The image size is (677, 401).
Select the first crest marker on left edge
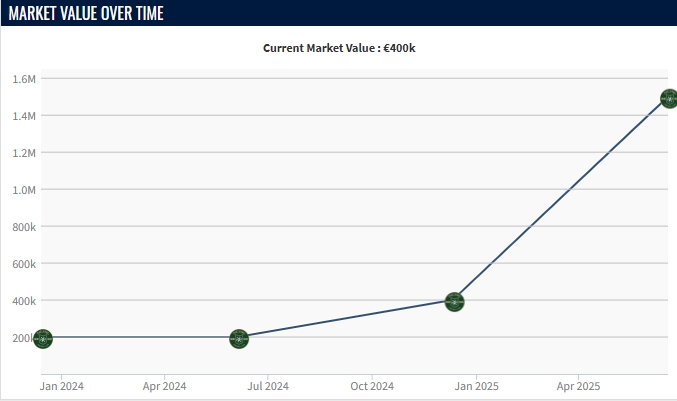coord(43,339)
